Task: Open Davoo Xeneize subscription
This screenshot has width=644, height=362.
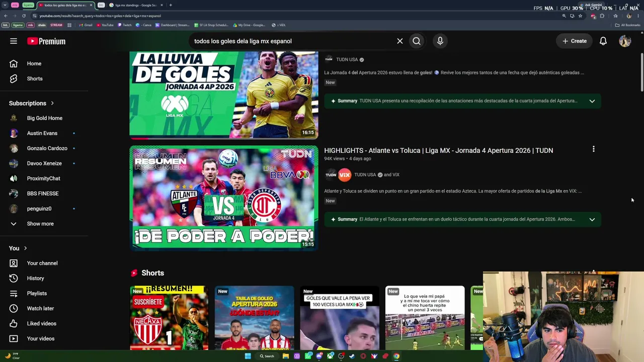Action: [44, 163]
